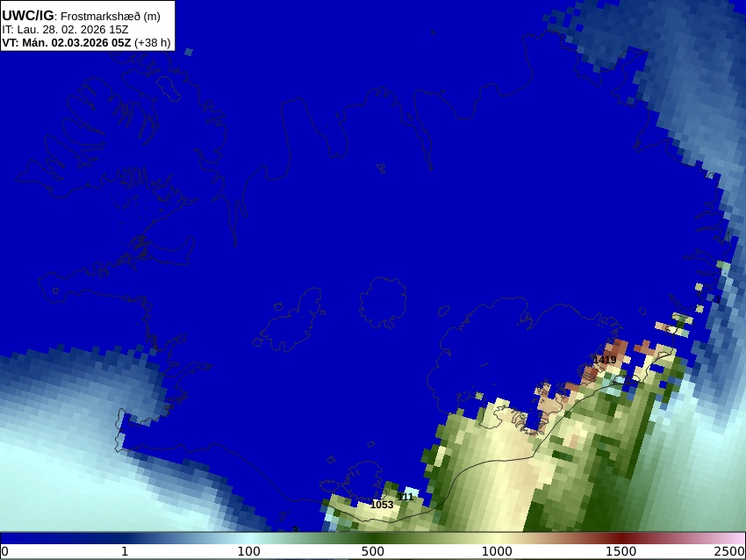
Task: Click the "500" tick label on the color scale
Action: pos(373,551)
